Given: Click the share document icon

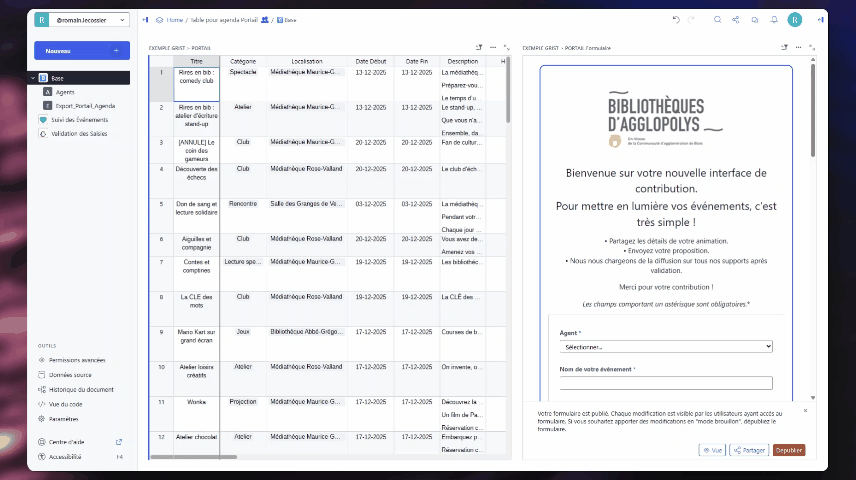Looking at the screenshot, I should [x=735, y=19].
